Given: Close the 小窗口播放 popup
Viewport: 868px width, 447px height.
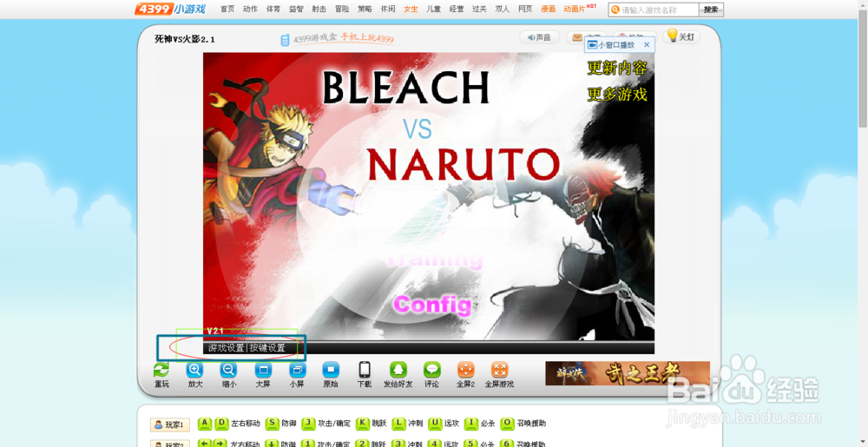Looking at the screenshot, I should tap(647, 45).
